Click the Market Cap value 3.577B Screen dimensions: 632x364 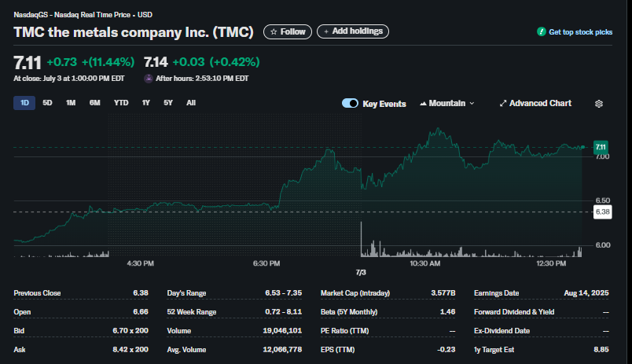(443, 293)
